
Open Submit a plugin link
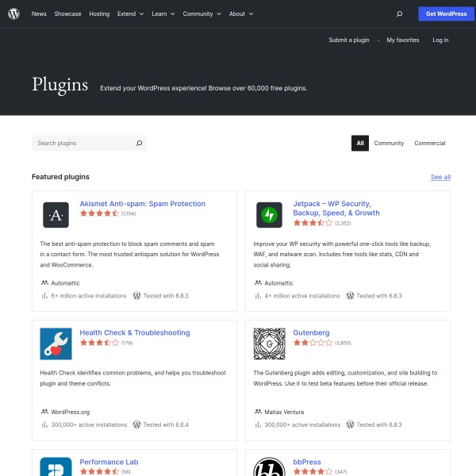click(349, 40)
